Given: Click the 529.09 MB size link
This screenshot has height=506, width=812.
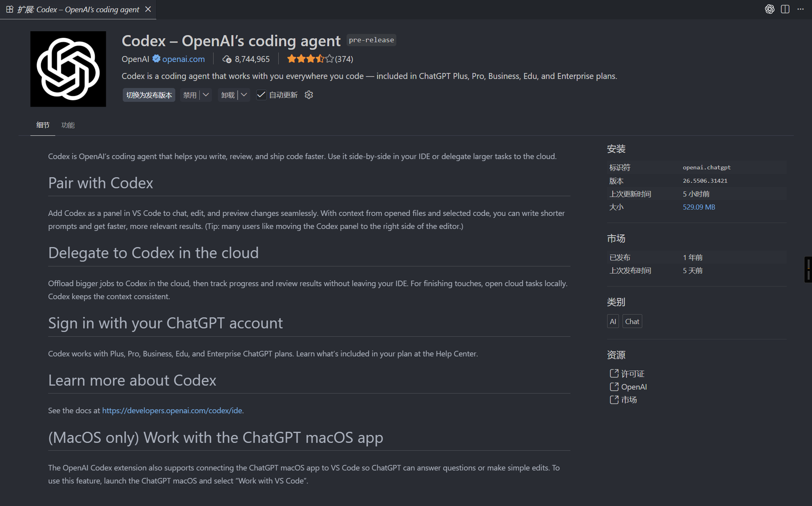Looking at the screenshot, I should (699, 207).
